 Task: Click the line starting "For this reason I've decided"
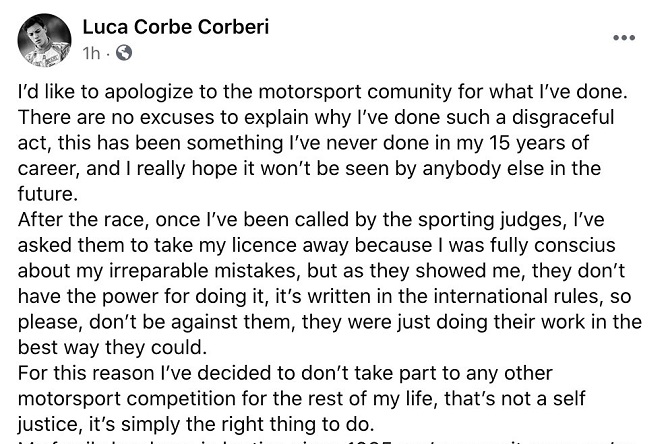(x=285, y=373)
